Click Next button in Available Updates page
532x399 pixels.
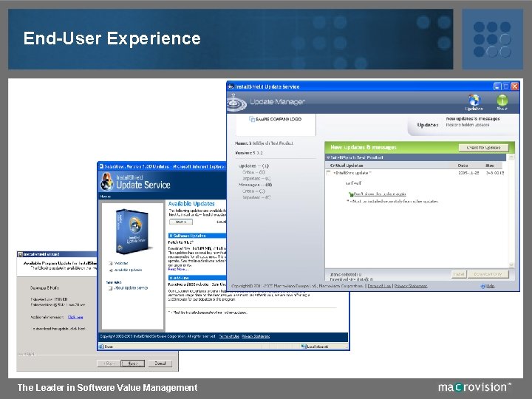click(181, 222)
